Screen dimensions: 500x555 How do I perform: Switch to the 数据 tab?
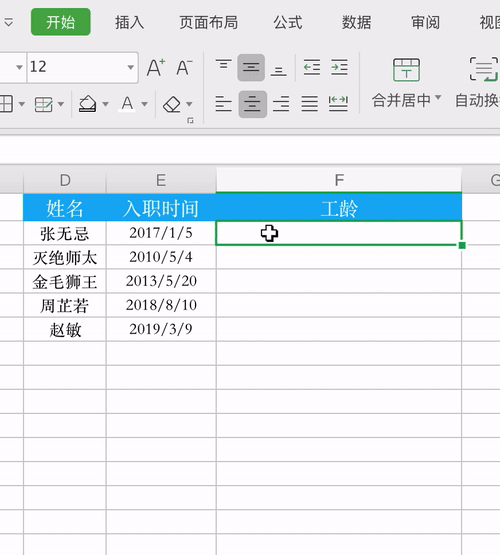[x=356, y=23]
